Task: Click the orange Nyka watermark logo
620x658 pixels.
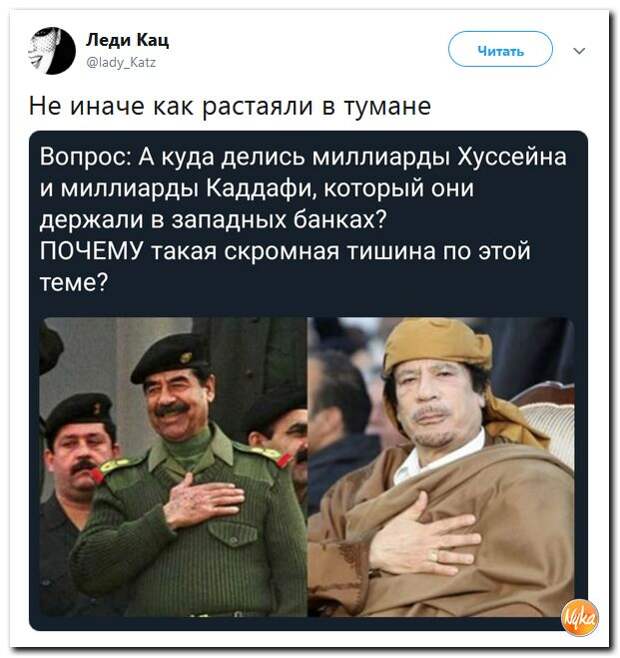Action: point(580,617)
